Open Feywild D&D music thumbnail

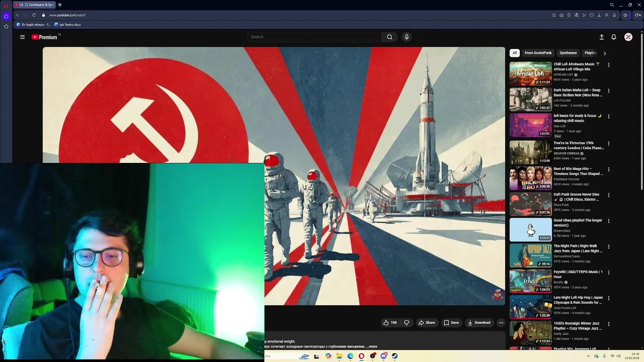click(530, 281)
